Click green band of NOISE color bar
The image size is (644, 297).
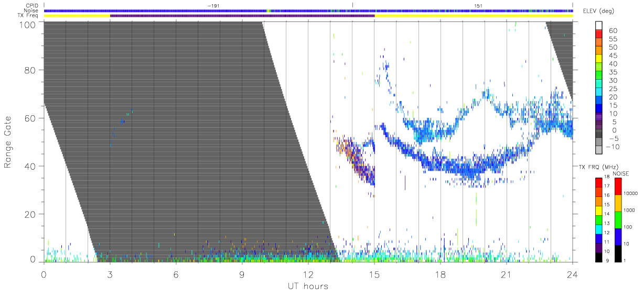coord(618,220)
